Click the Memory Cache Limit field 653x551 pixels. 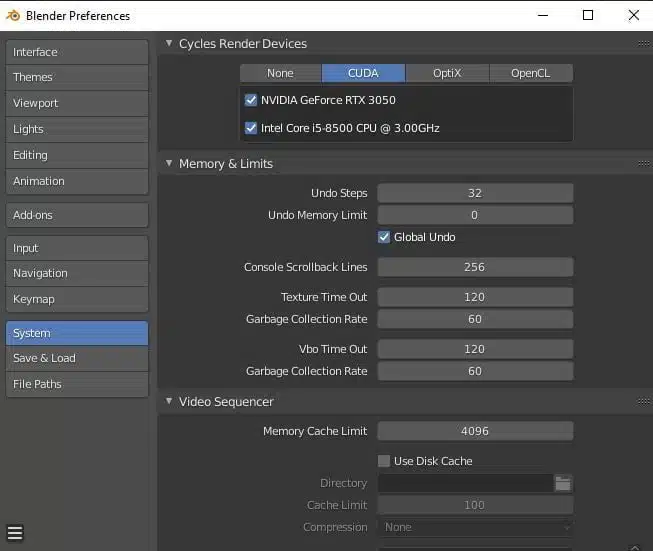[475, 431]
